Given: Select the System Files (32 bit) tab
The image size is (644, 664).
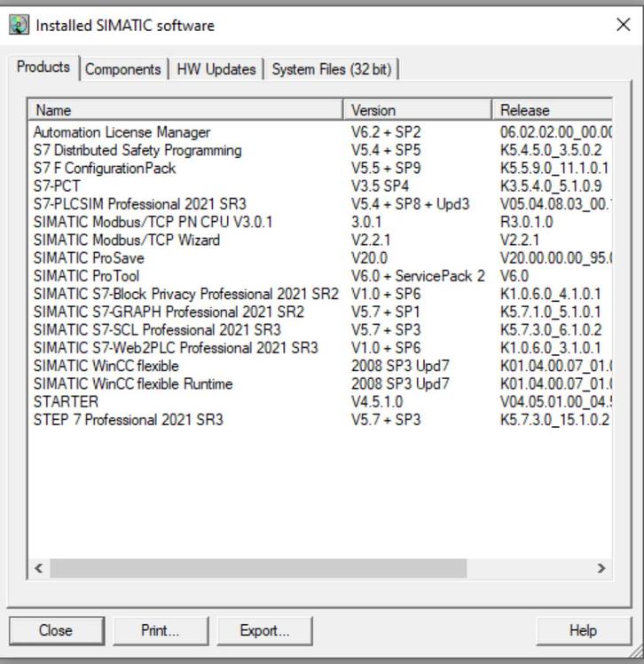Looking at the screenshot, I should (333, 69).
